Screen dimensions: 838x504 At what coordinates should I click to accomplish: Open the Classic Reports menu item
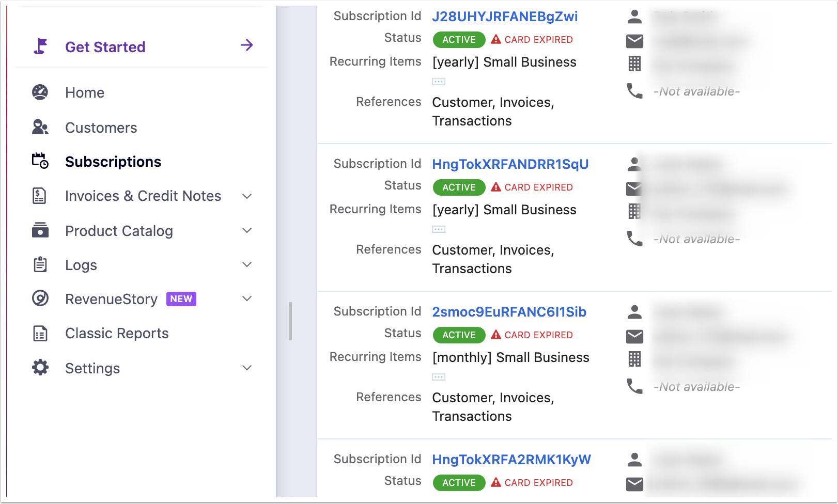point(117,334)
